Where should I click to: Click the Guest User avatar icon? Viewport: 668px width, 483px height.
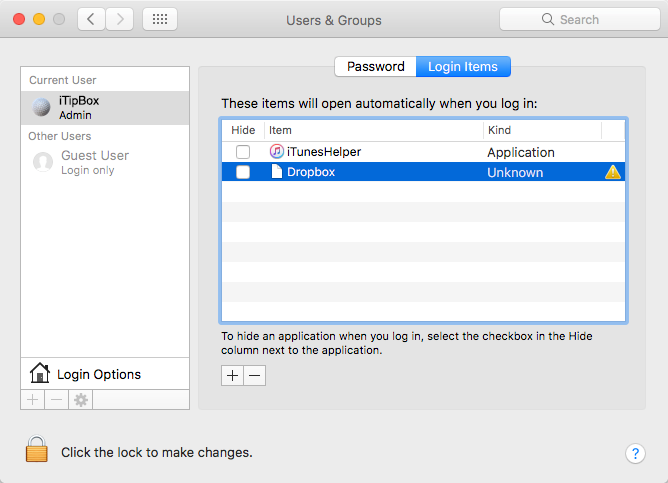(43, 162)
